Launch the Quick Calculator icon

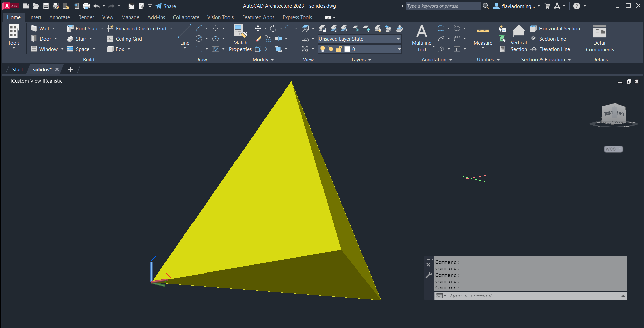click(x=502, y=49)
